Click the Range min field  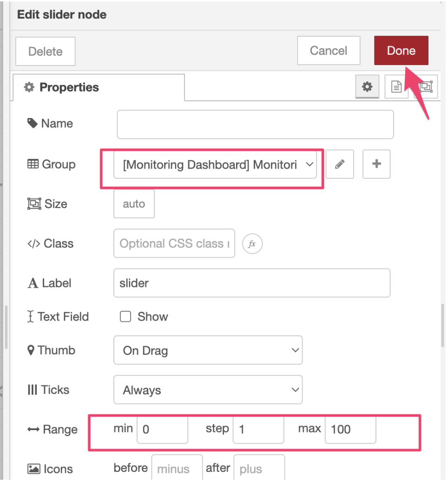162,429
